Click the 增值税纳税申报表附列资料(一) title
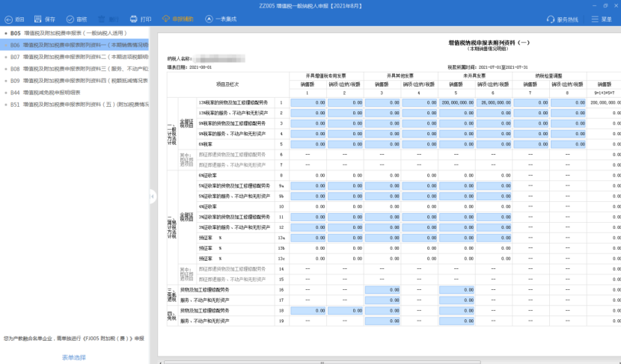 point(489,43)
